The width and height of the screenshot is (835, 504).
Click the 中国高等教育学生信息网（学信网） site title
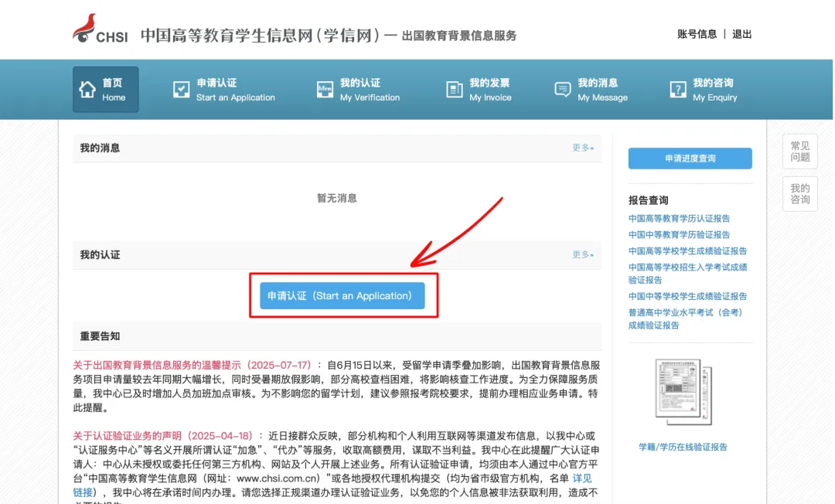261,36
